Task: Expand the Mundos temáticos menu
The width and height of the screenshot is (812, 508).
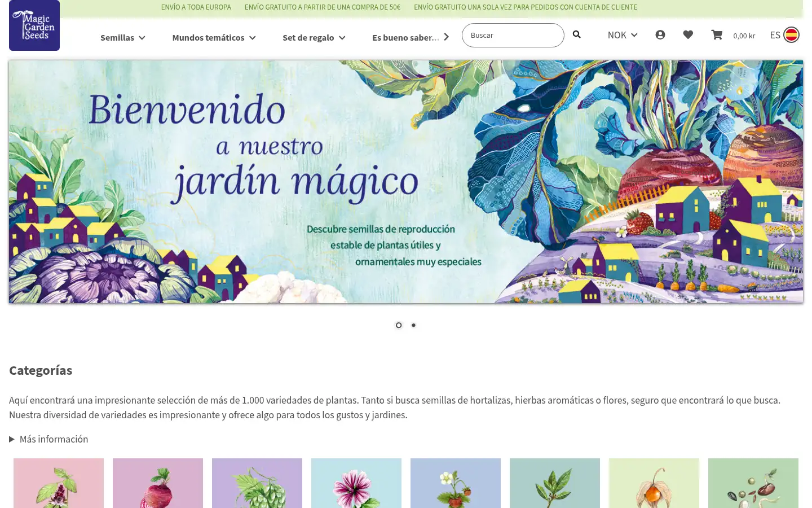Action: coord(214,38)
